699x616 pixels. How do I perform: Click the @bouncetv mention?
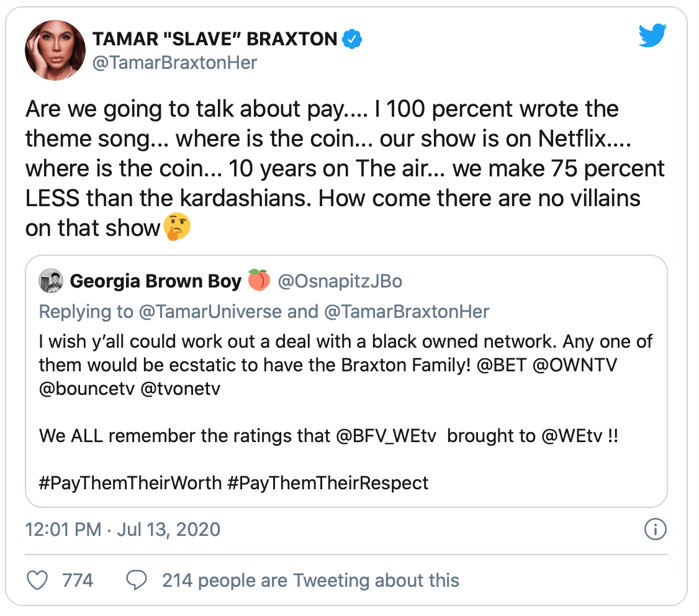tap(81, 389)
